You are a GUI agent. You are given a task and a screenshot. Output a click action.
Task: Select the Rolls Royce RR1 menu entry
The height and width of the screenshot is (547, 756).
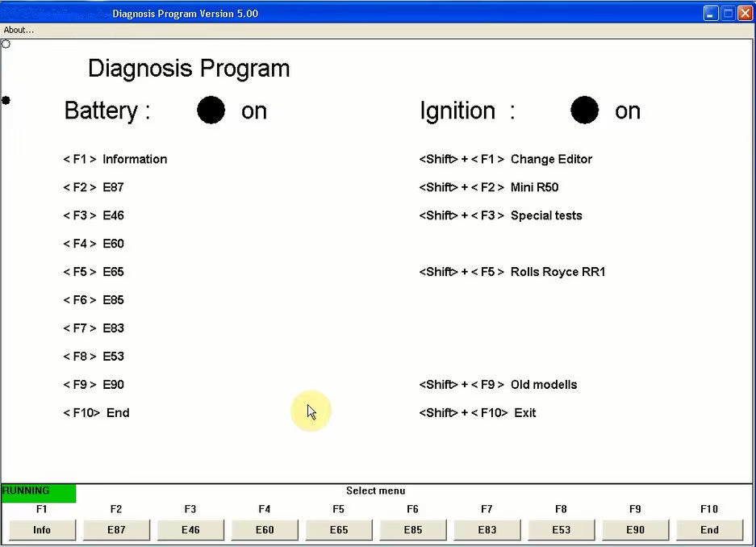(x=558, y=272)
